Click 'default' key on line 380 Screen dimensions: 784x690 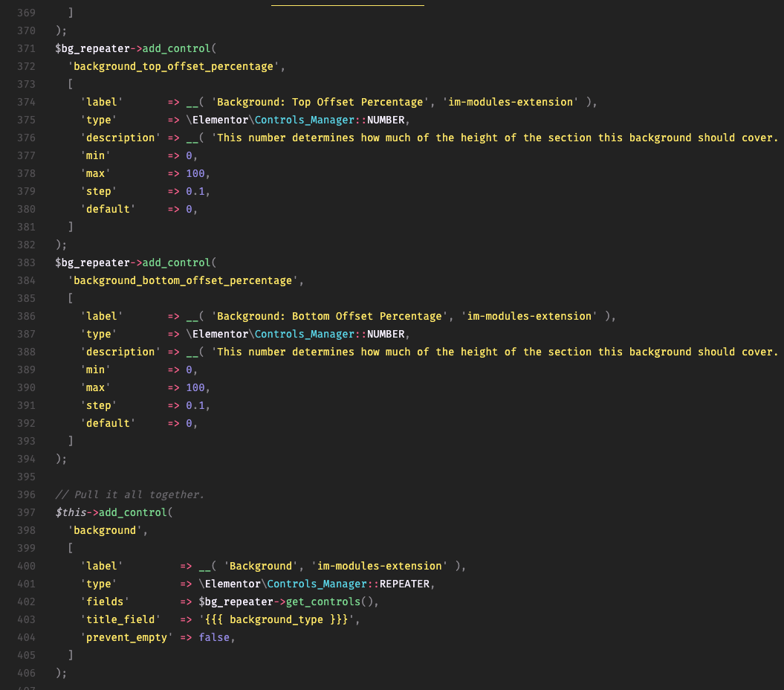click(x=108, y=209)
